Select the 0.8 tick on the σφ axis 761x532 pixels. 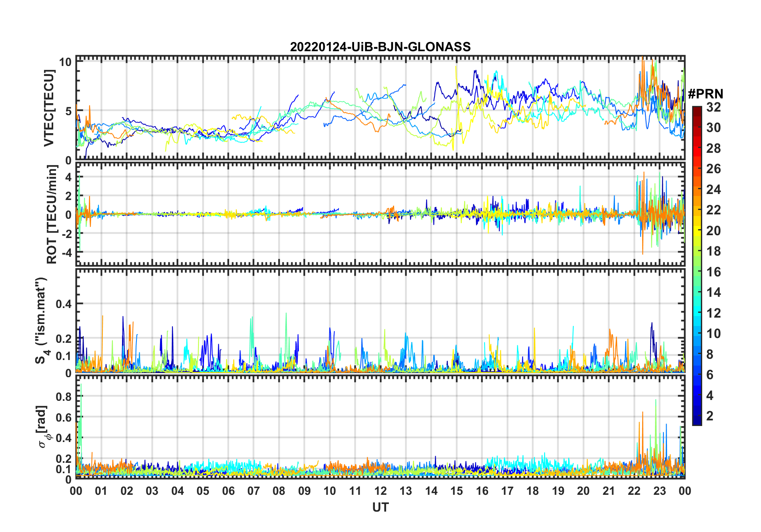click(x=64, y=397)
